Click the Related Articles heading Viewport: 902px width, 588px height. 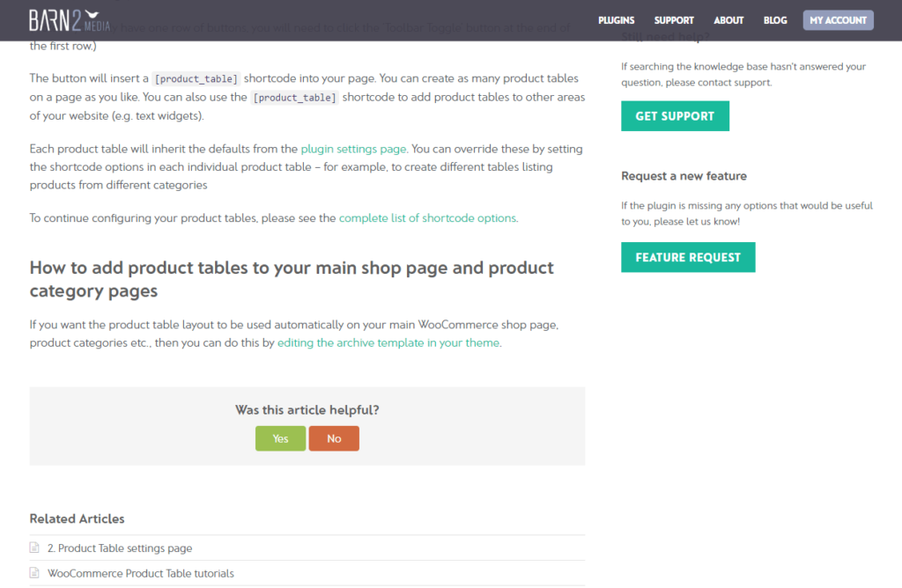[x=77, y=518]
